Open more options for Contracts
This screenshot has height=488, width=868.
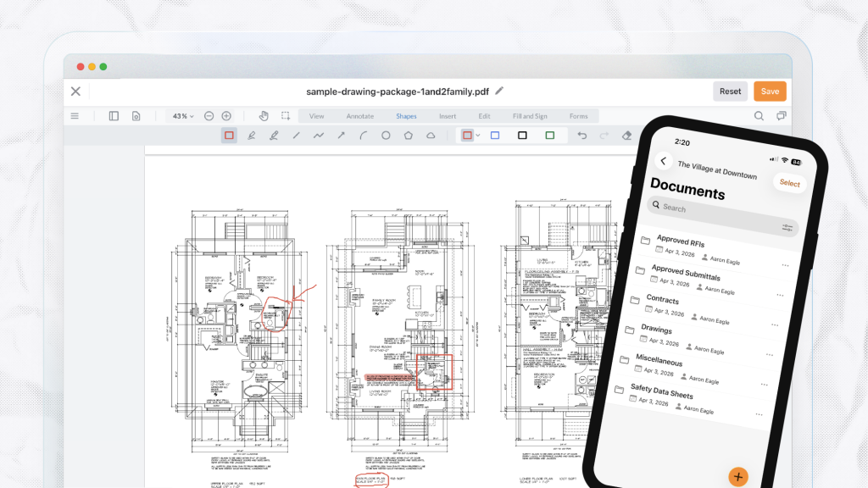tap(775, 325)
